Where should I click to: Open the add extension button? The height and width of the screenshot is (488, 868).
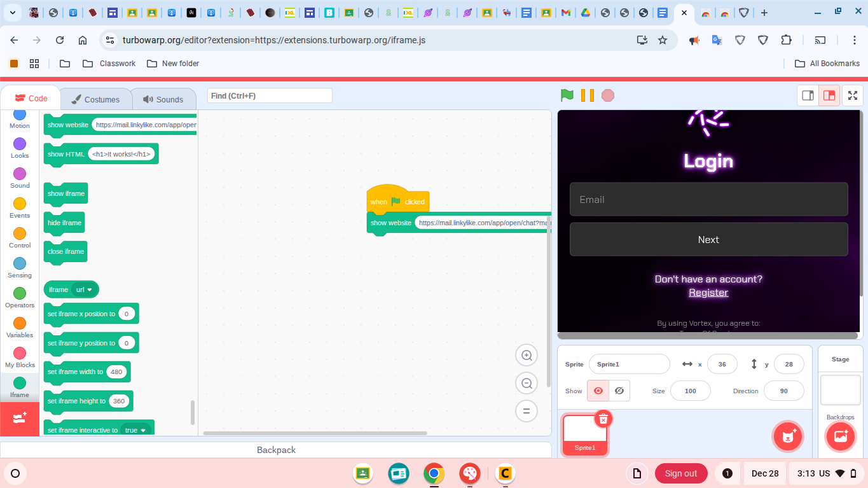coord(20,419)
